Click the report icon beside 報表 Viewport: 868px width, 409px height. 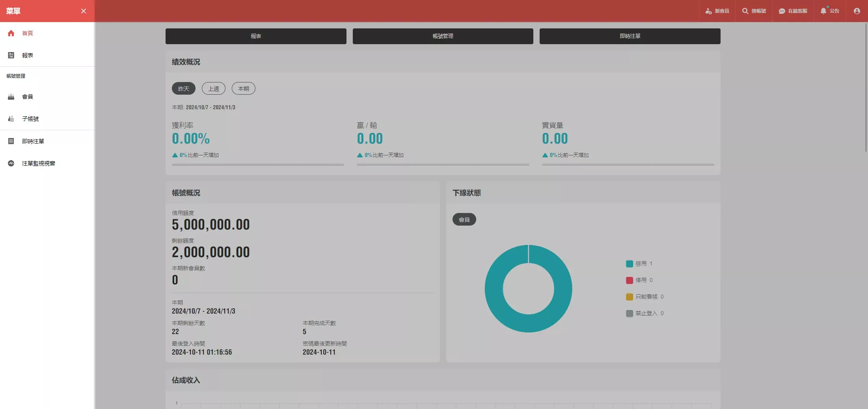(x=11, y=56)
